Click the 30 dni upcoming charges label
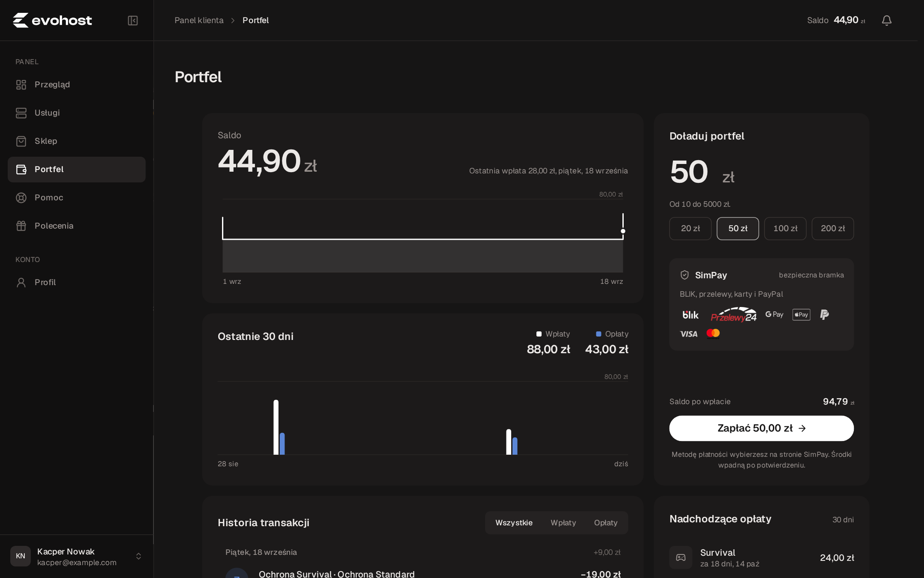This screenshot has height=578, width=924. pyautogui.click(x=843, y=520)
